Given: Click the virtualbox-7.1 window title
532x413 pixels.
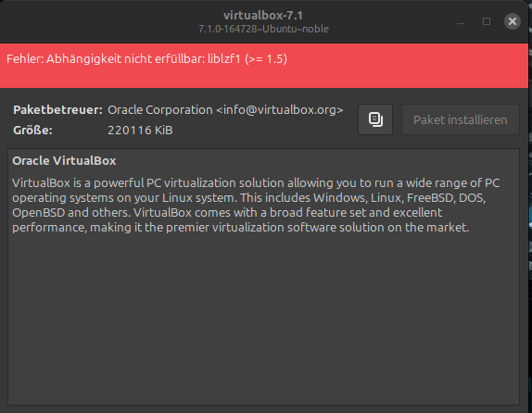Looking at the screenshot, I should (x=263, y=15).
